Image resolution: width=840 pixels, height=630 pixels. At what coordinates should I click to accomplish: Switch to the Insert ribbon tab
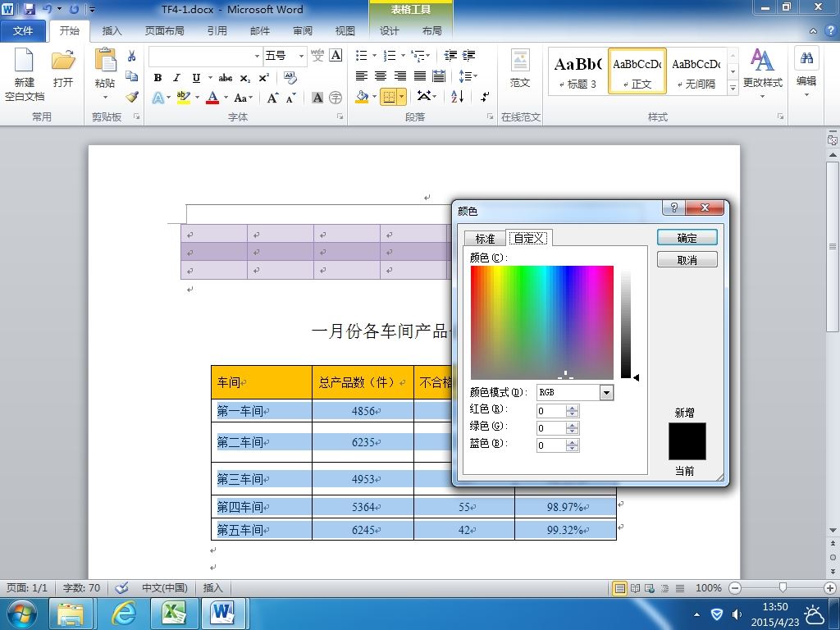click(x=112, y=31)
